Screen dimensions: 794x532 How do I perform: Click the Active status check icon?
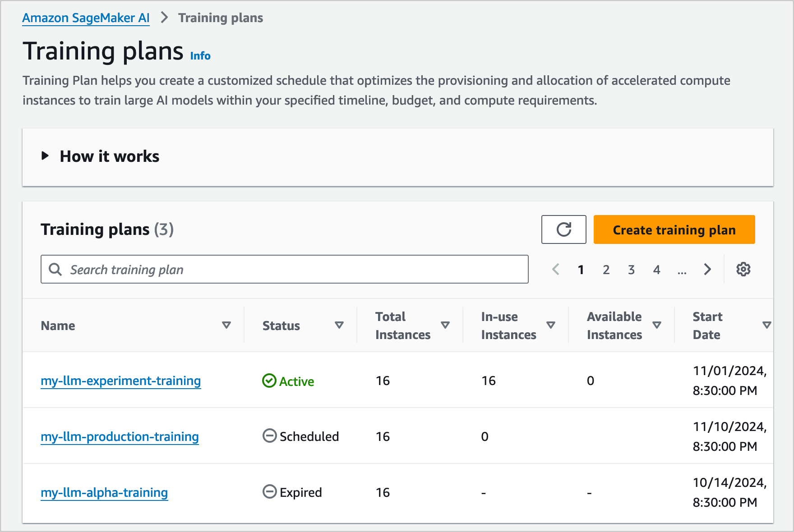[269, 381]
